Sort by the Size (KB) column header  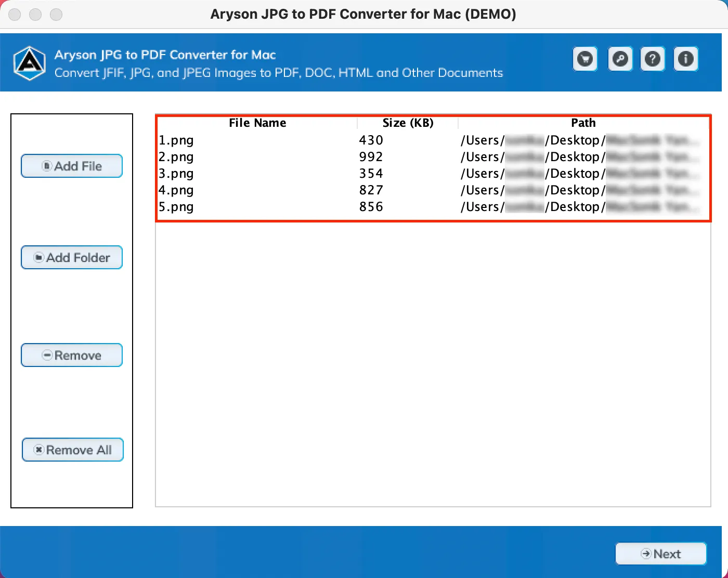point(408,123)
